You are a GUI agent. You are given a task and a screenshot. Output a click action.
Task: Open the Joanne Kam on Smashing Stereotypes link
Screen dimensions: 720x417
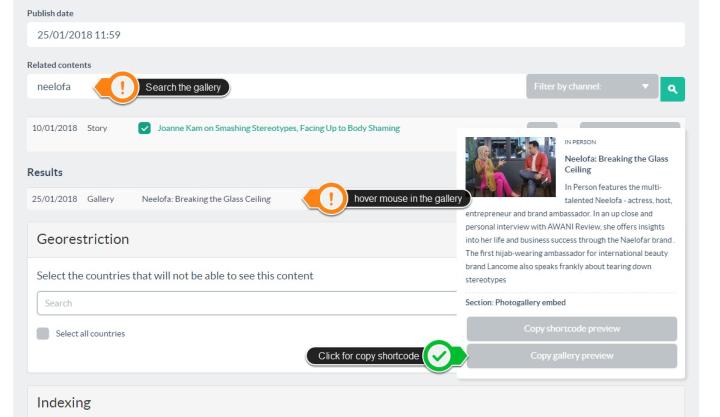point(278,129)
